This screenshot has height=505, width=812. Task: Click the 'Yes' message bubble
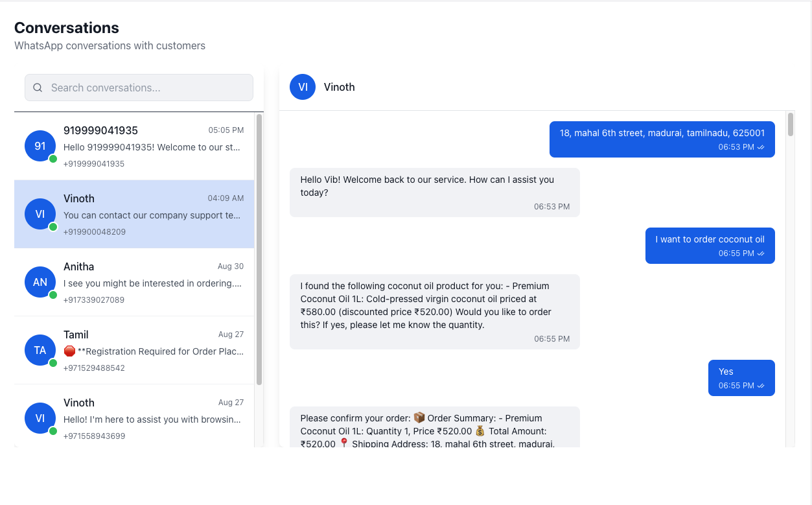[x=741, y=377]
